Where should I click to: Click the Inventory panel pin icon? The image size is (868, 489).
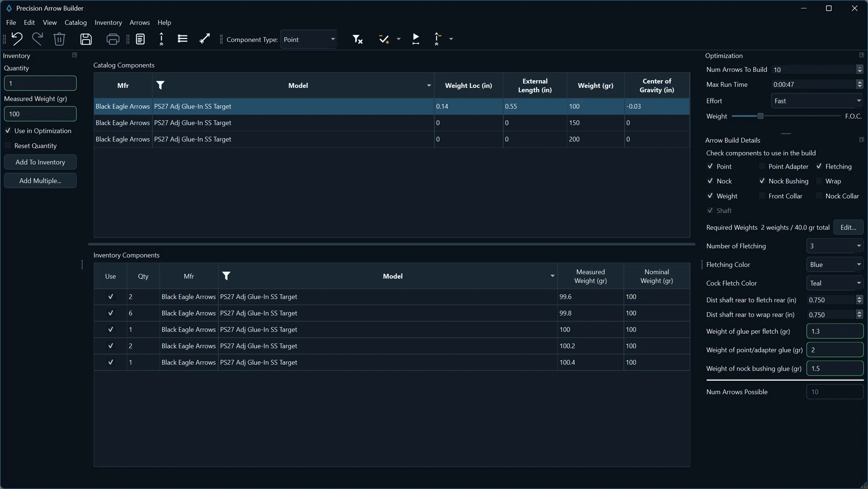(74, 55)
